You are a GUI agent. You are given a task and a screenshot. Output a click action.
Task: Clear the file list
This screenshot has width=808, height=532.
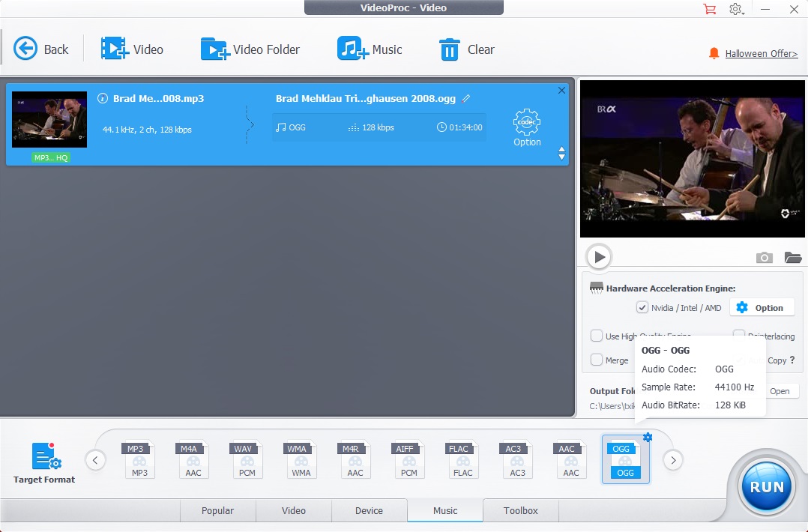tap(465, 49)
